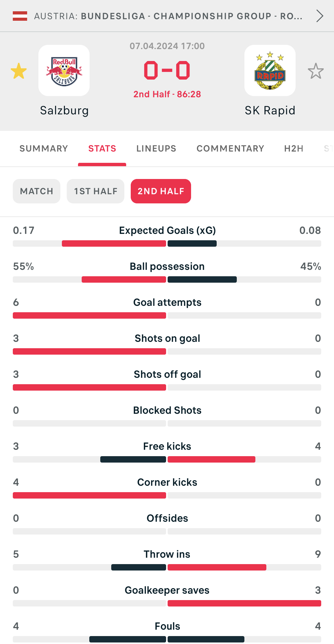The width and height of the screenshot is (334, 644).
Task: Click the SK Rapid team name
Action: pyautogui.click(x=270, y=110)
